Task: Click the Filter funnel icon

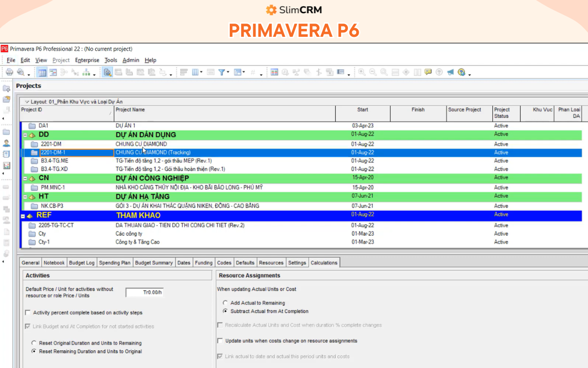Action: (x=221, y=73)
